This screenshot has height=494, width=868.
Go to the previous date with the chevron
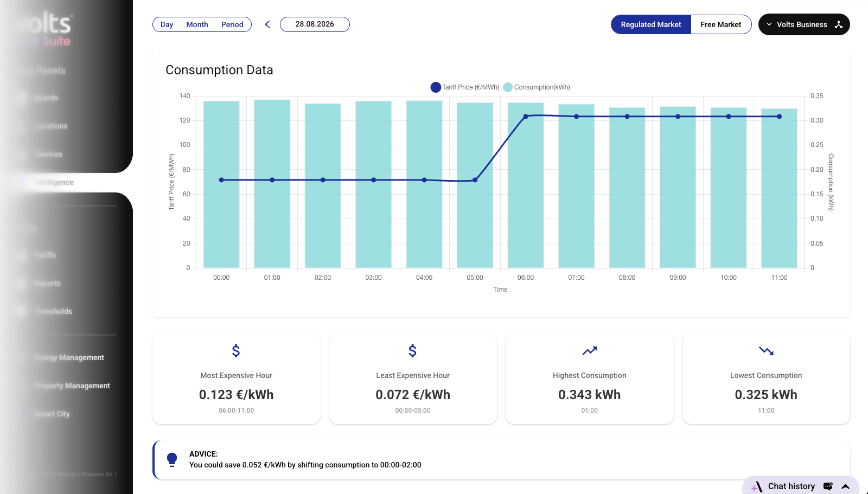[267, 24]
